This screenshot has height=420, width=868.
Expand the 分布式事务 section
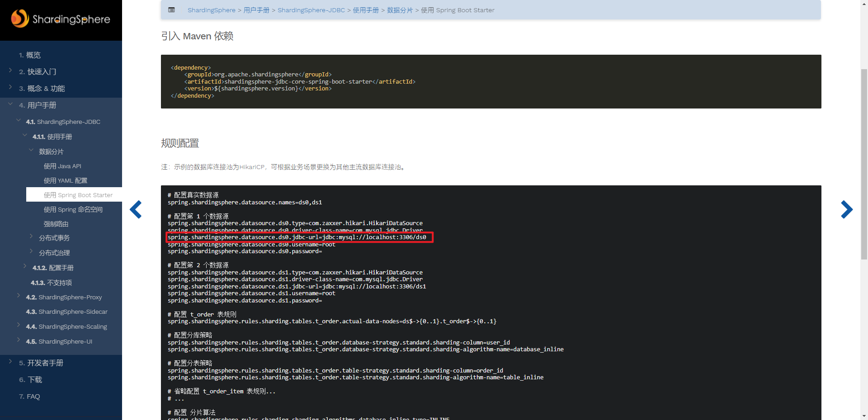[30, 237]
